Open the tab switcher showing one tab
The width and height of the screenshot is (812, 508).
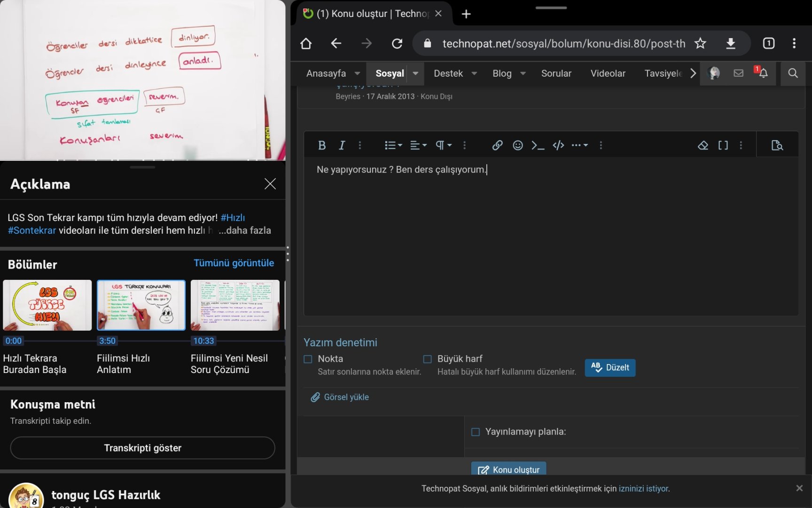coord(769,44)
